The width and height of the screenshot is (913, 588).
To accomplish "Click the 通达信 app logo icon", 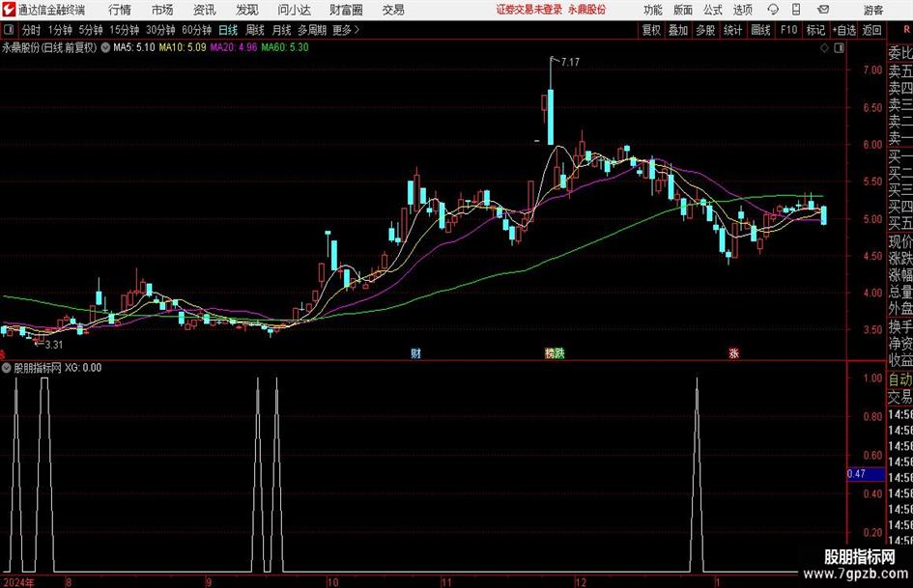I will click(9, 10).
